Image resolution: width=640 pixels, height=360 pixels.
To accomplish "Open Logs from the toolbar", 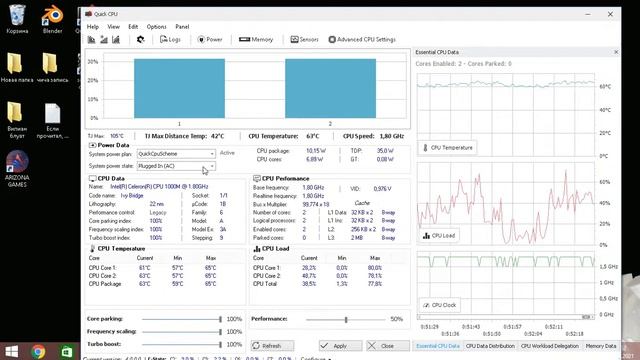I will point(170,40).
